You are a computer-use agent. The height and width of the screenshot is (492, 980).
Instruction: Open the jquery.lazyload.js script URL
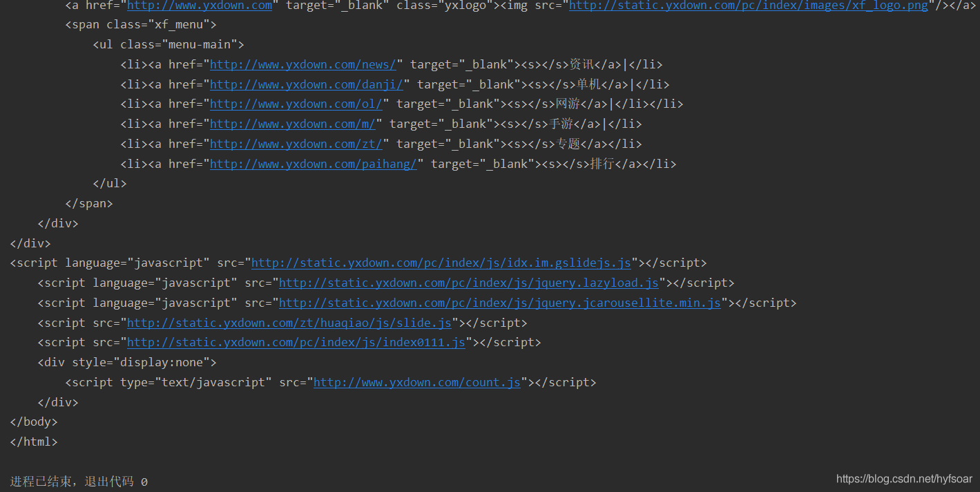pos(469,283)
